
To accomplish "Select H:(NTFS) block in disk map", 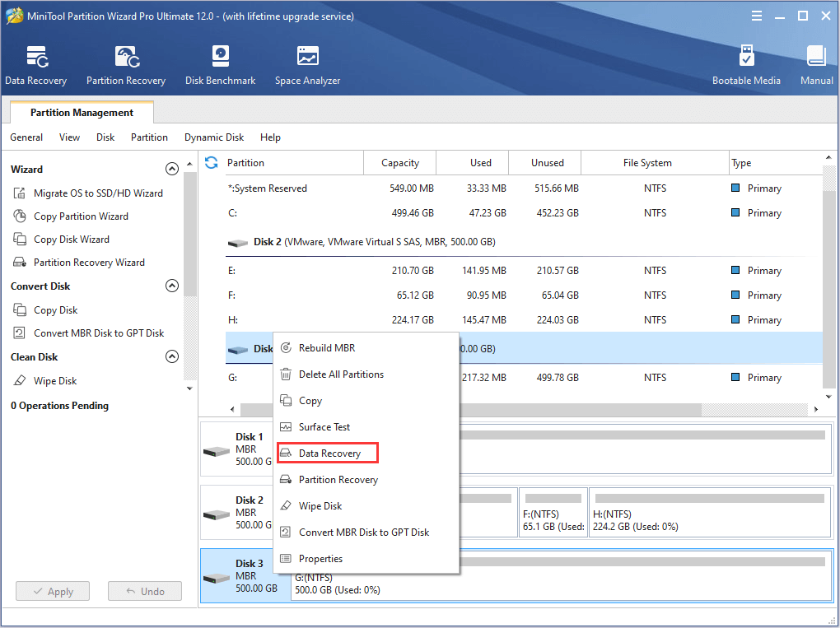I will point(710,512).
